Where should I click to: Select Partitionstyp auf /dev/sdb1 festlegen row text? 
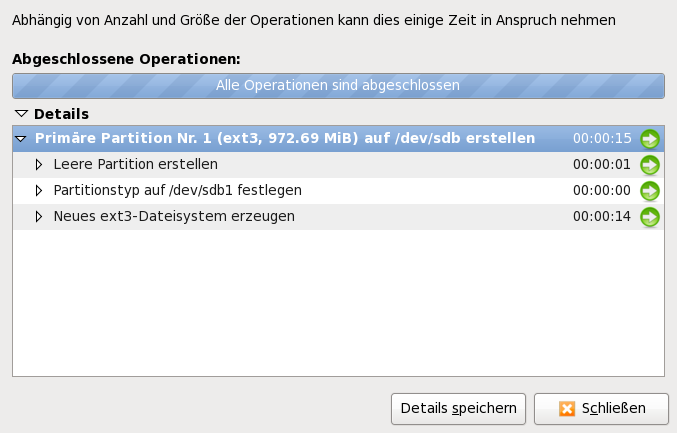pos(177,190)
